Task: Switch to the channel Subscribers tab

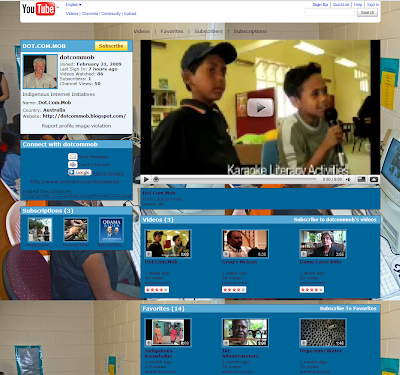Action: pos(209,31)
